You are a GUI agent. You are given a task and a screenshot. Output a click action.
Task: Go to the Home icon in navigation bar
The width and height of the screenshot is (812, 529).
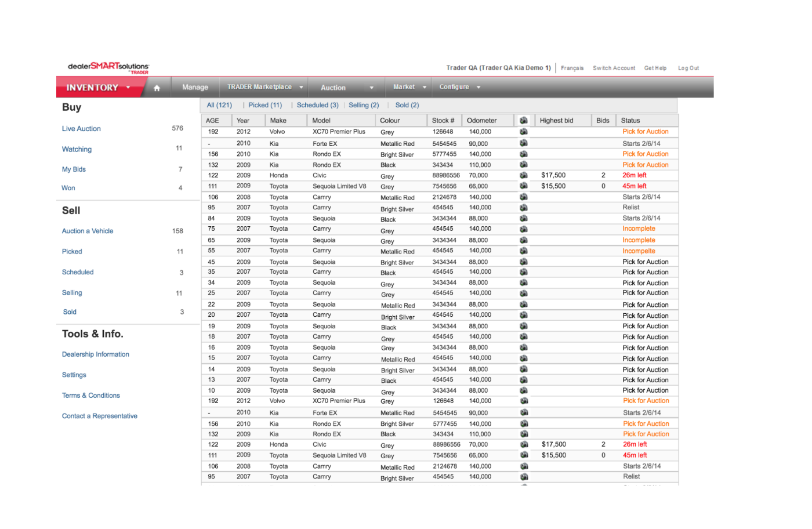coord(157,88)
